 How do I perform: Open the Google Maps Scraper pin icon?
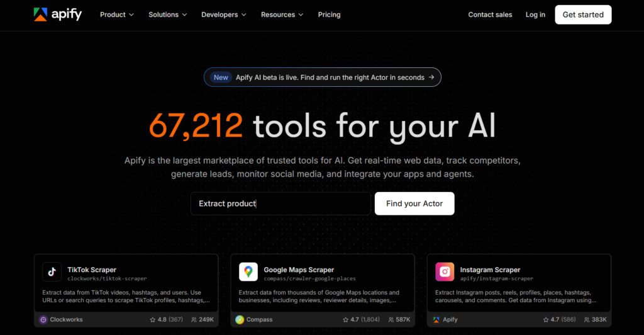tap(248, 271)
